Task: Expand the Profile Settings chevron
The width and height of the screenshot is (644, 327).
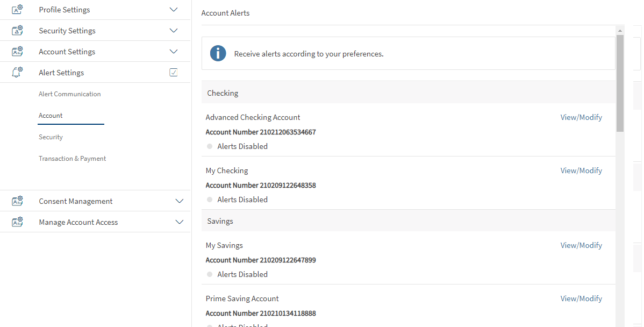Action: pos(173,10)
